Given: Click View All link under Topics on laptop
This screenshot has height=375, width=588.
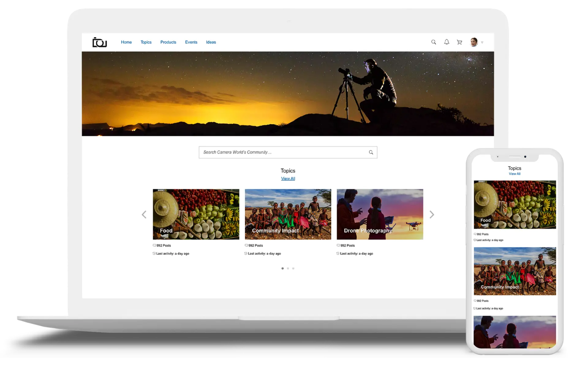Looking at the screenshot, I should tap(288, 178).
